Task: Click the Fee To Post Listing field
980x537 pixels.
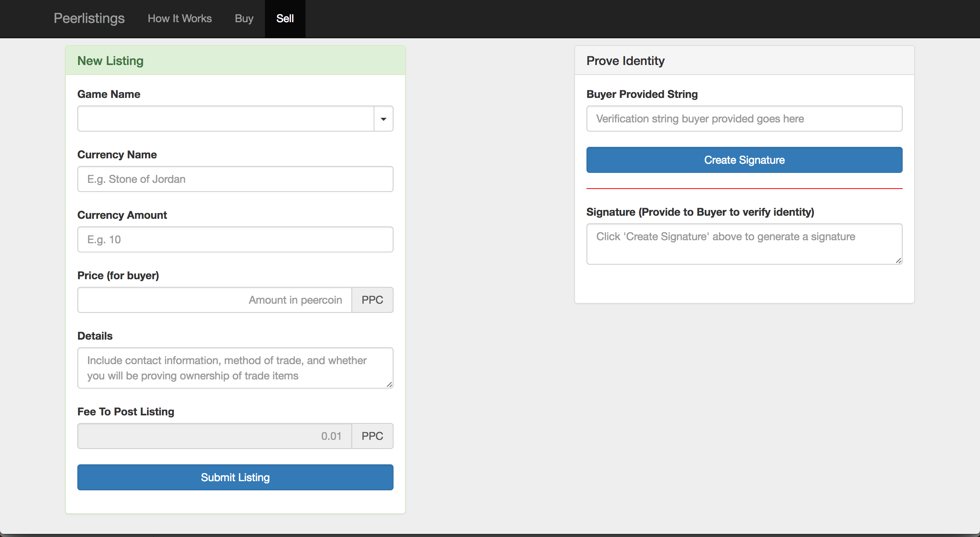Action: 214,436
